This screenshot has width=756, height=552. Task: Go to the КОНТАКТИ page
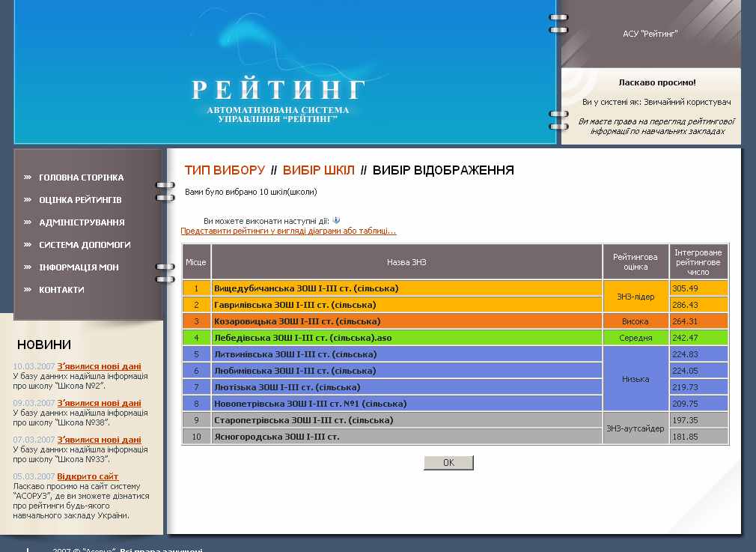tap(61, 290)
